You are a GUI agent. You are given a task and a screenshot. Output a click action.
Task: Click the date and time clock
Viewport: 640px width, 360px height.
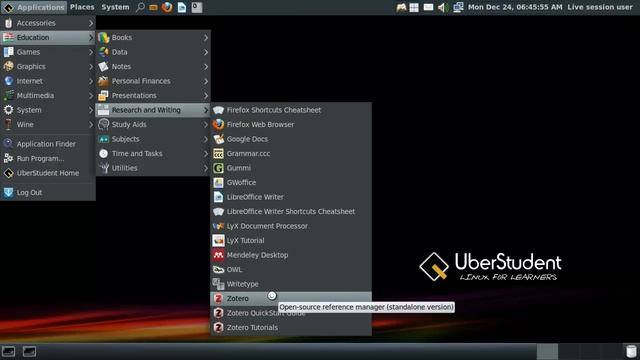(x=515, y=7)
